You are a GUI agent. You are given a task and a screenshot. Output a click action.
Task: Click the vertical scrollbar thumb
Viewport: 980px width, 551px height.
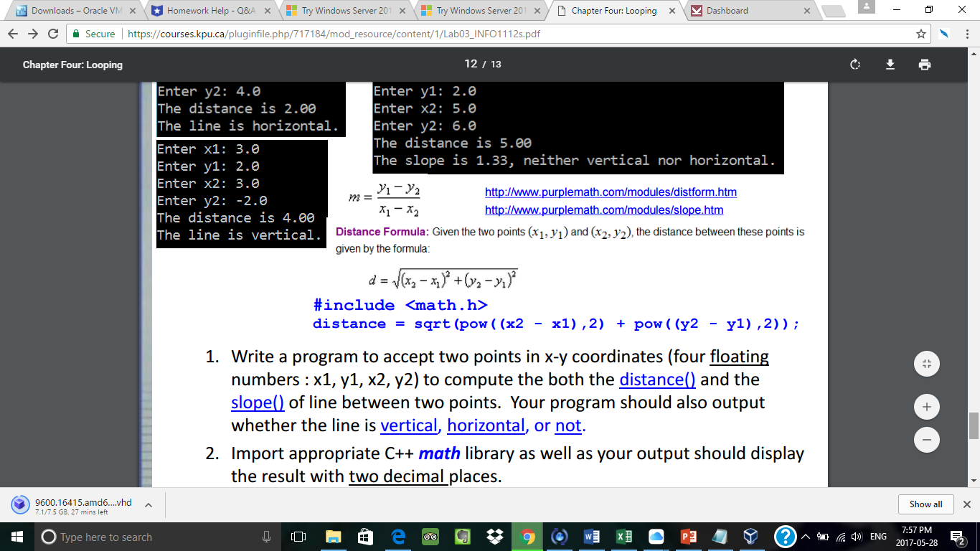(974, 425)
